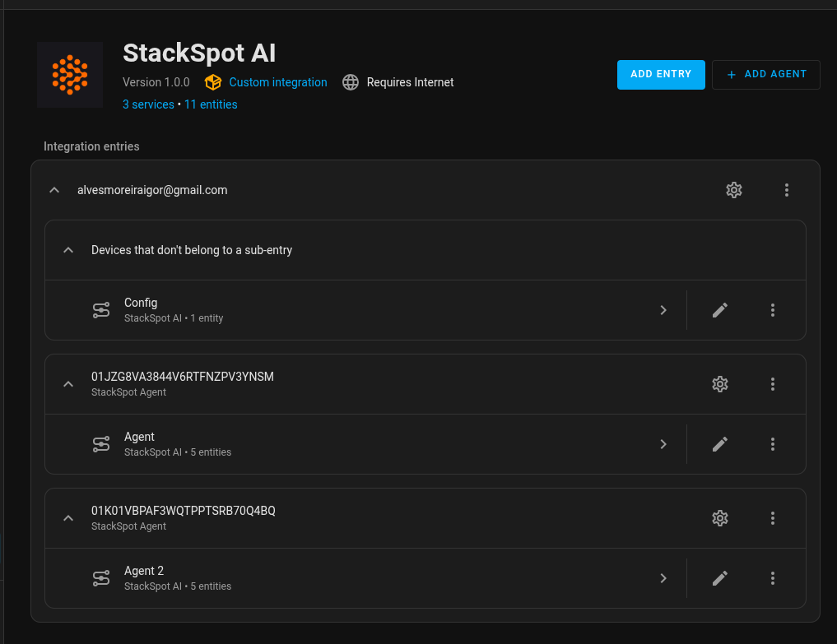The image size is (837, 644).
Task: Open three-dot menu for Config device
Action: pyautogui.click(x=773, y=310)
